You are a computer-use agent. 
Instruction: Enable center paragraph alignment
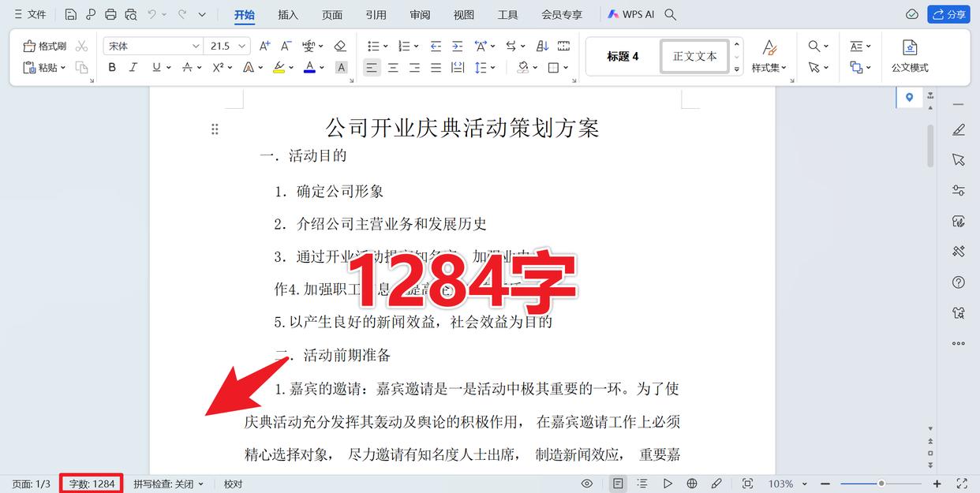[392, 67]
